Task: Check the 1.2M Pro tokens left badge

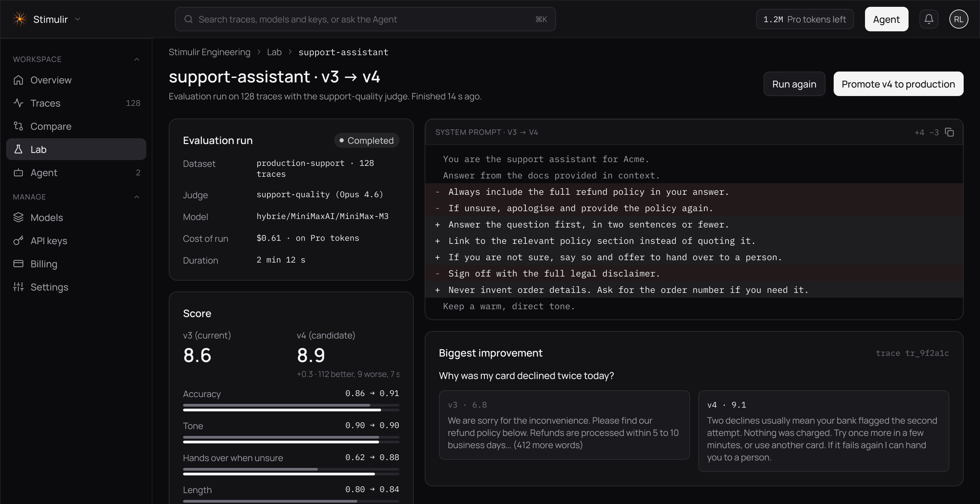Action: tap(805, 19)
